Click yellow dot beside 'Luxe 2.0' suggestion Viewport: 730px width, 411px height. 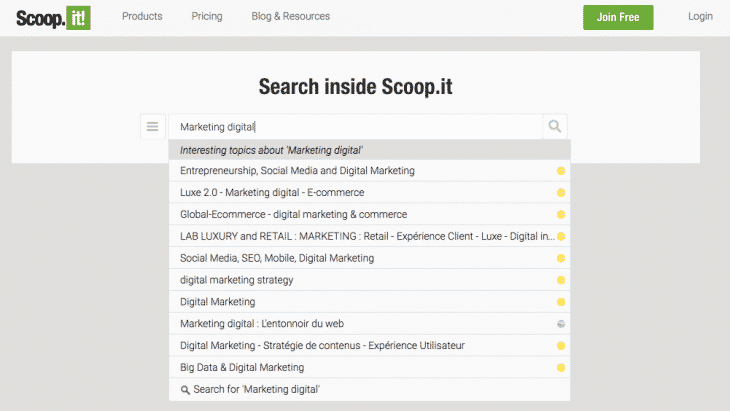point(561,192)
